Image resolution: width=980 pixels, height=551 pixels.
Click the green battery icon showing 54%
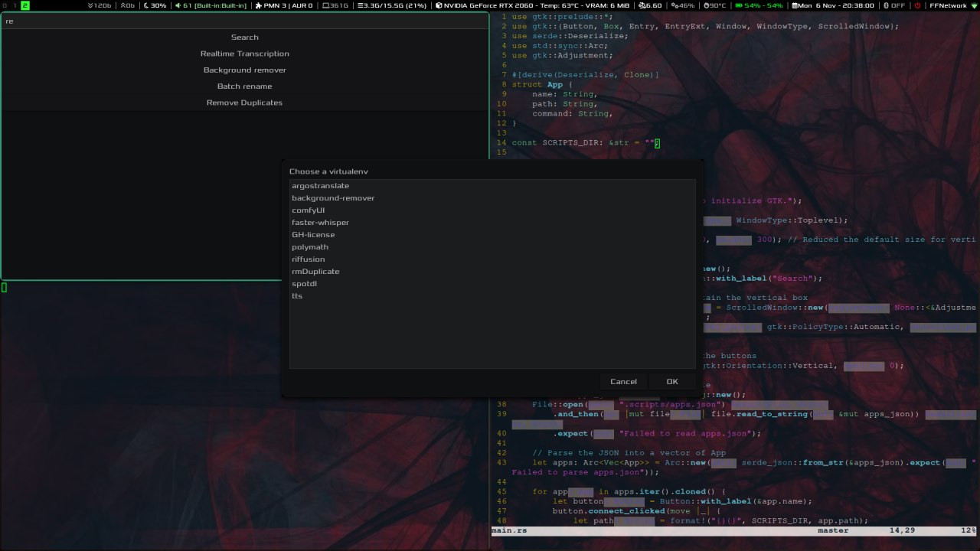pyautogui.click(x=740, y=5)
